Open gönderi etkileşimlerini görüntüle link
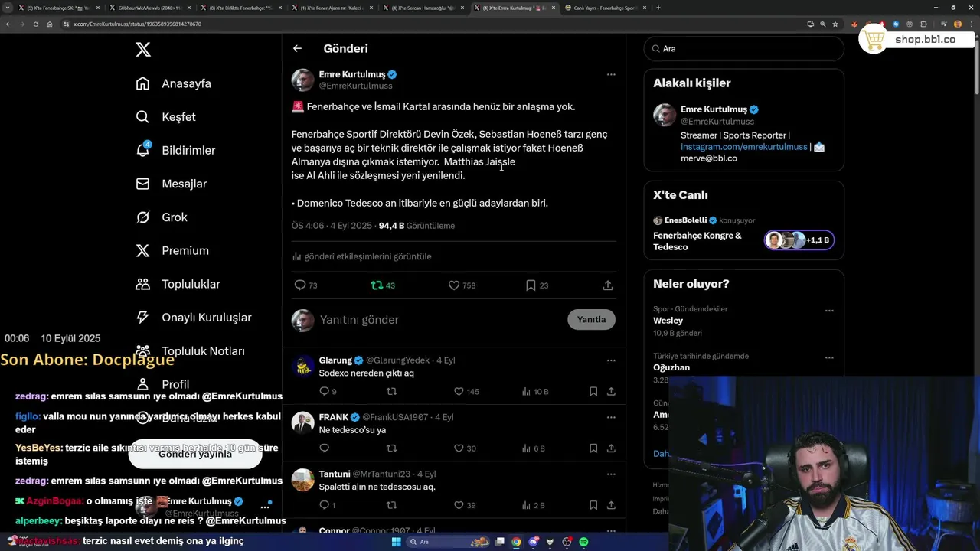 pos(361,256)
